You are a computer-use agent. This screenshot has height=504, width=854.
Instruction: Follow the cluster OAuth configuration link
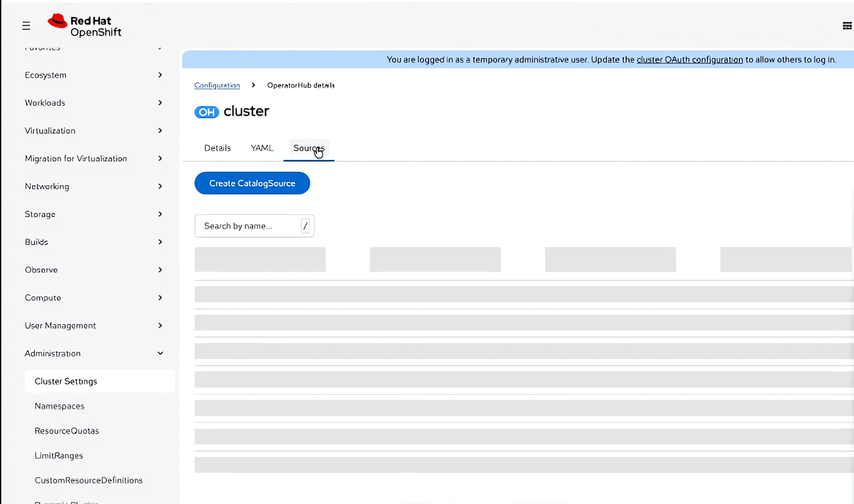tap(690, 60)
